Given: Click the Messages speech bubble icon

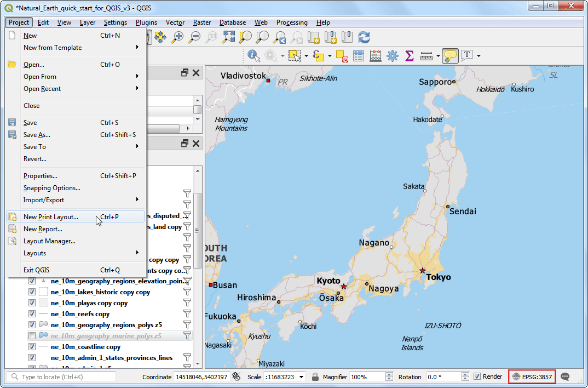Looking at the screenshot, I should click(x=565, y=376).
